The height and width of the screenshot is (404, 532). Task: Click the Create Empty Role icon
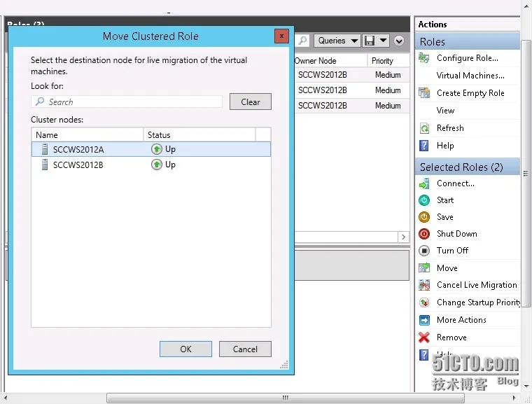pyautogui.click(x=423, y=92)
